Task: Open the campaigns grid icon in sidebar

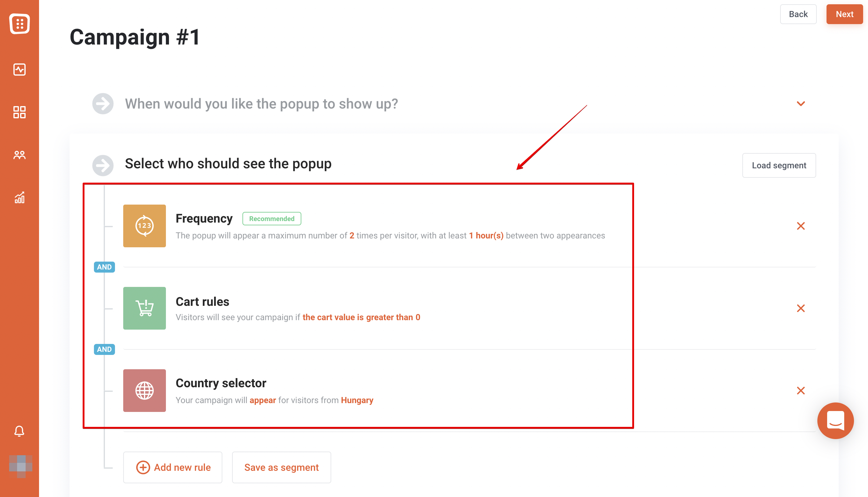Action: click(x=20, y=112)
